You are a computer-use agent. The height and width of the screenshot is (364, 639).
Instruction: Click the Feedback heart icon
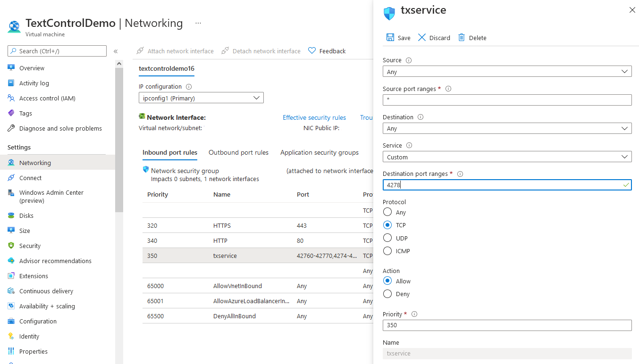pyautogui.click(x=312, y=50)
